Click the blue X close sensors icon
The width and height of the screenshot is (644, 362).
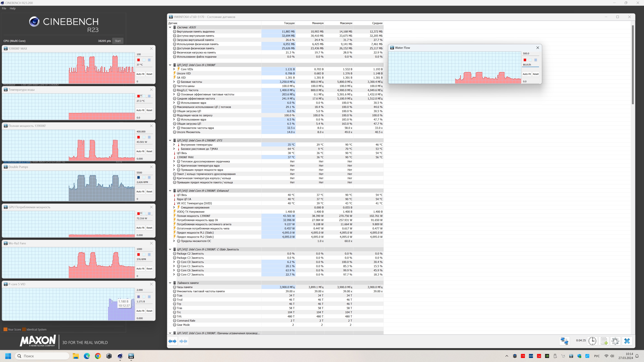[x=627, y=341]
